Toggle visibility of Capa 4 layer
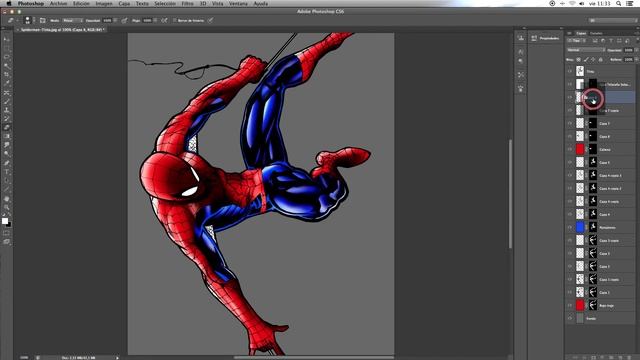 570,214
